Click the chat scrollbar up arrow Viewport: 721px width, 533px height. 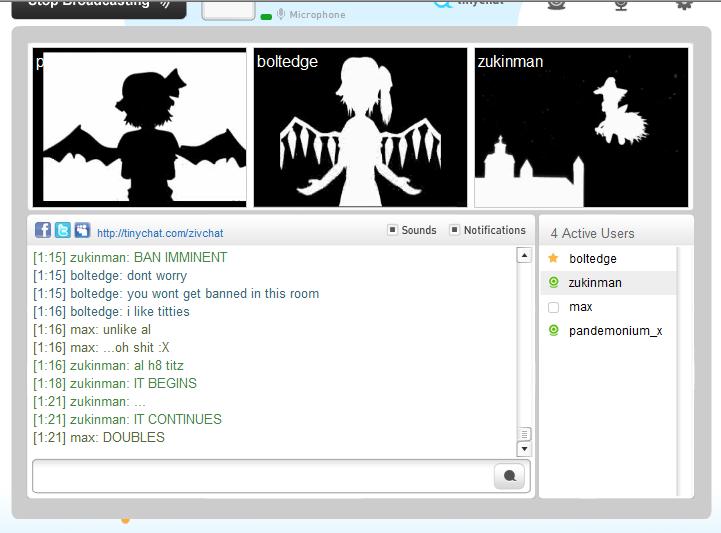pyautogui.click(x=524, y=255)
